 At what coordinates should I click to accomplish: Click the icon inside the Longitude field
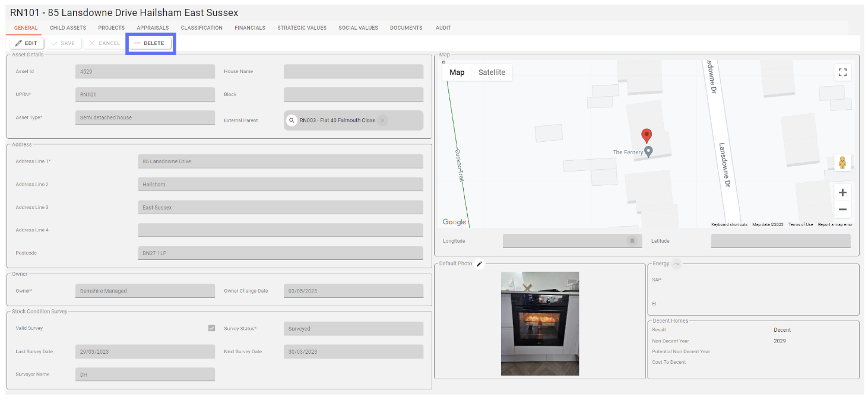(632, 241)
